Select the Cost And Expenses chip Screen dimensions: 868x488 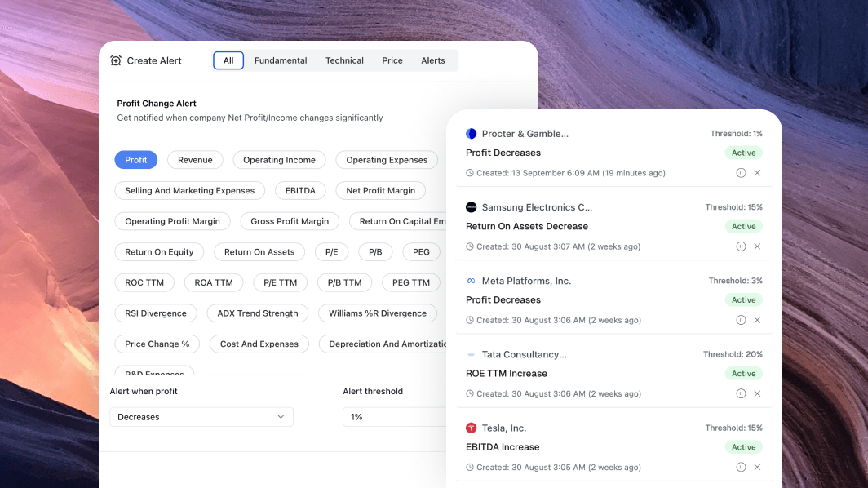tap(259, 344)
